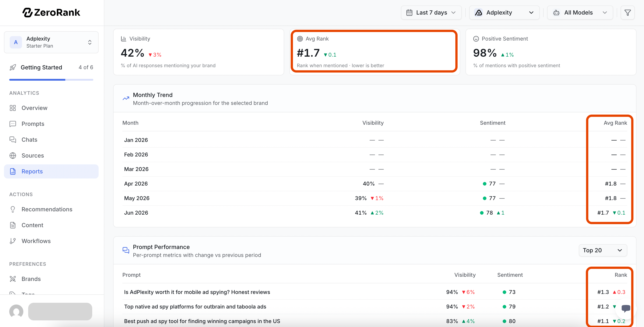Open the Last 7 days date dropdown

click(x=431, y=13)
